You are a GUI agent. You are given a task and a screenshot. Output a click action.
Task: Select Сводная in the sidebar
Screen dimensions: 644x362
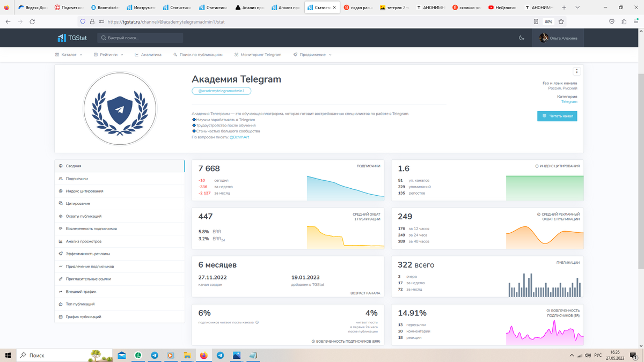point(120,166)
